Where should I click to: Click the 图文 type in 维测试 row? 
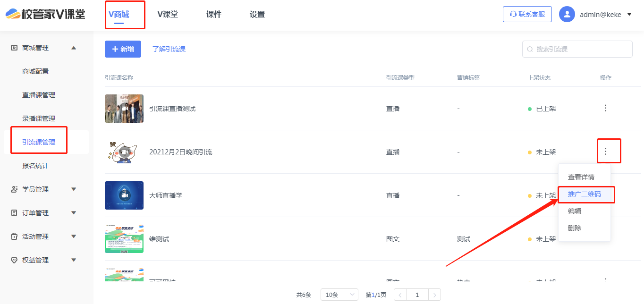(x=393, y=239)
